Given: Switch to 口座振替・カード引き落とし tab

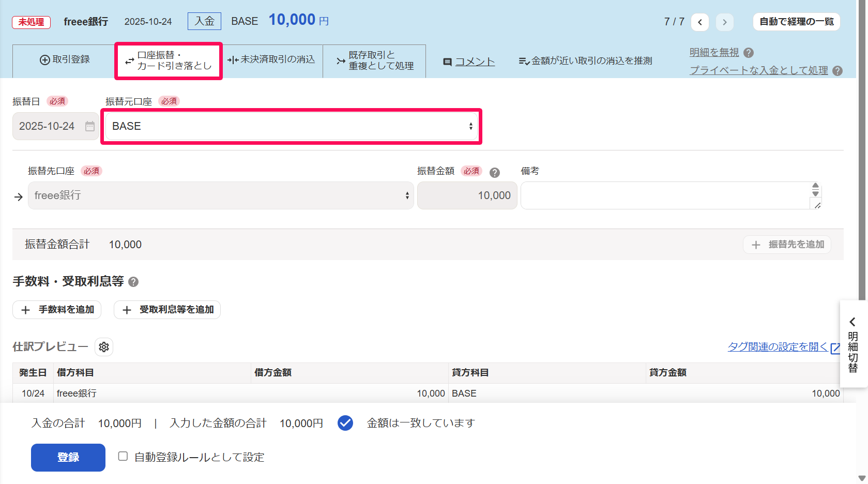Looking at the screenshot, I should pos(169,61).
